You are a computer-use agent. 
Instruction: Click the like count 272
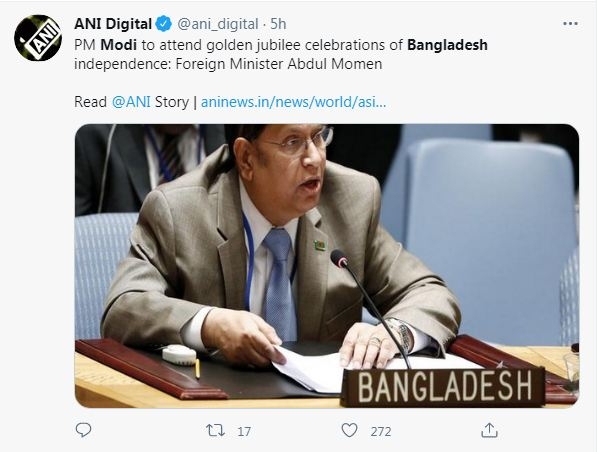381,431
